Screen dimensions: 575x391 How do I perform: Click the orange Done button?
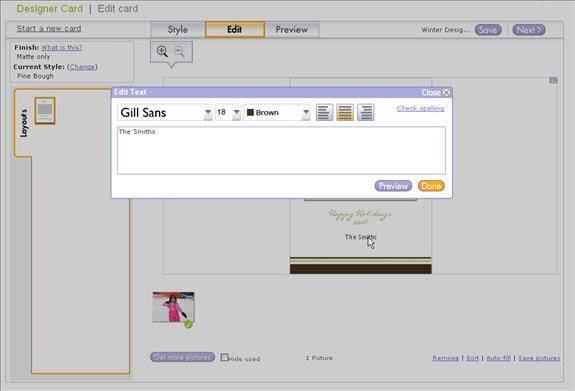(x=431, y=186)
